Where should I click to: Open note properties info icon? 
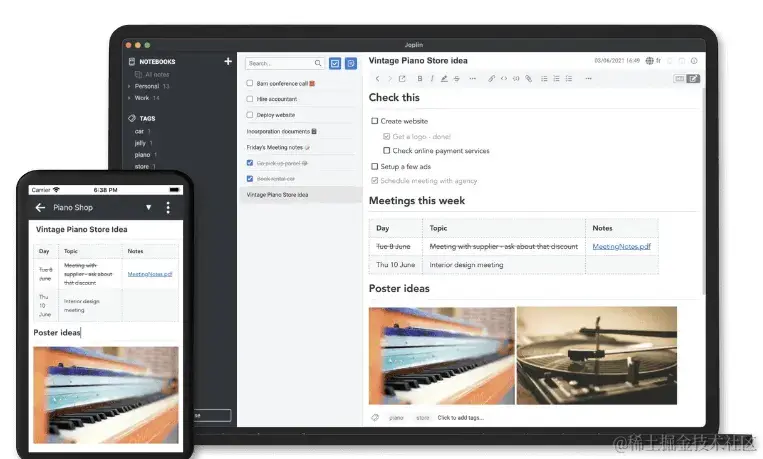point(694,61)
